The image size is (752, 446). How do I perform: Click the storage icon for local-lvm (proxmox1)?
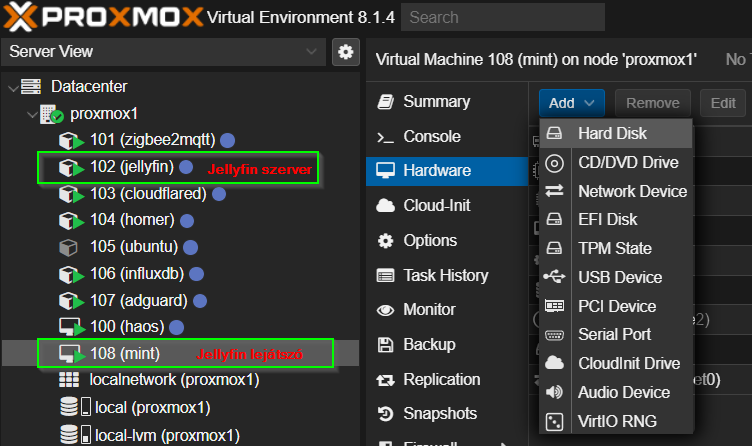tap(75, 434)
